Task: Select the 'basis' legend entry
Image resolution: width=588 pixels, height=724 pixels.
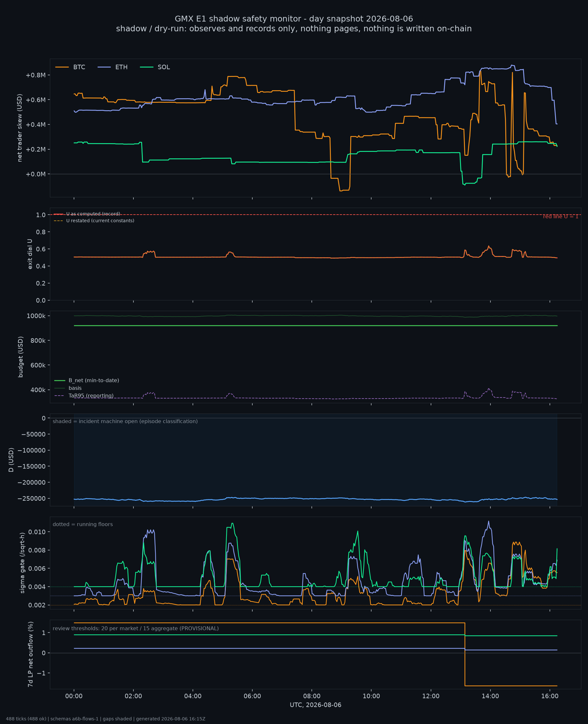Action: pyautogui.click(x=68, y=388)
